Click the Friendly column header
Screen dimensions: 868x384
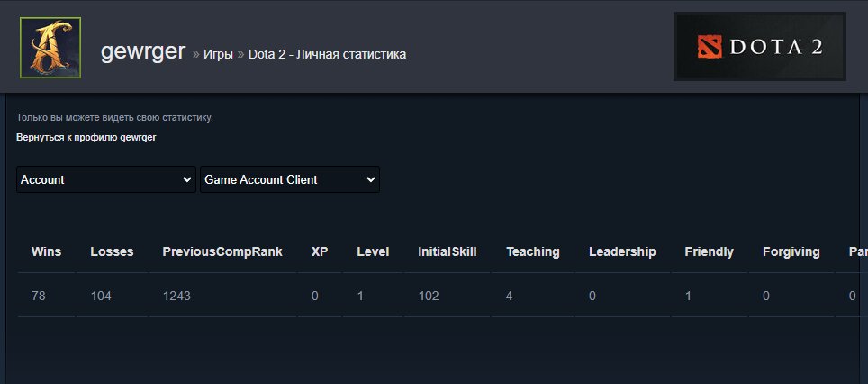(710, 252)
